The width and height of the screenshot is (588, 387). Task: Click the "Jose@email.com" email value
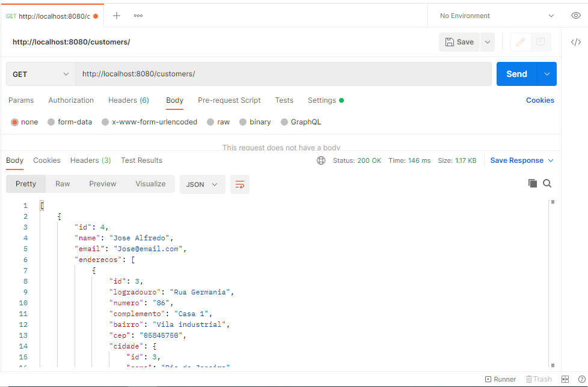148,249
